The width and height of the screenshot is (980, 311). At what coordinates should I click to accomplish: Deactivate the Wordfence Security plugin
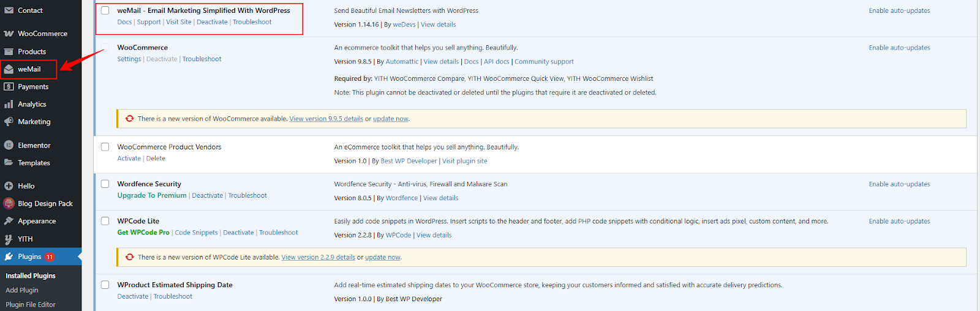click(208, 196)
